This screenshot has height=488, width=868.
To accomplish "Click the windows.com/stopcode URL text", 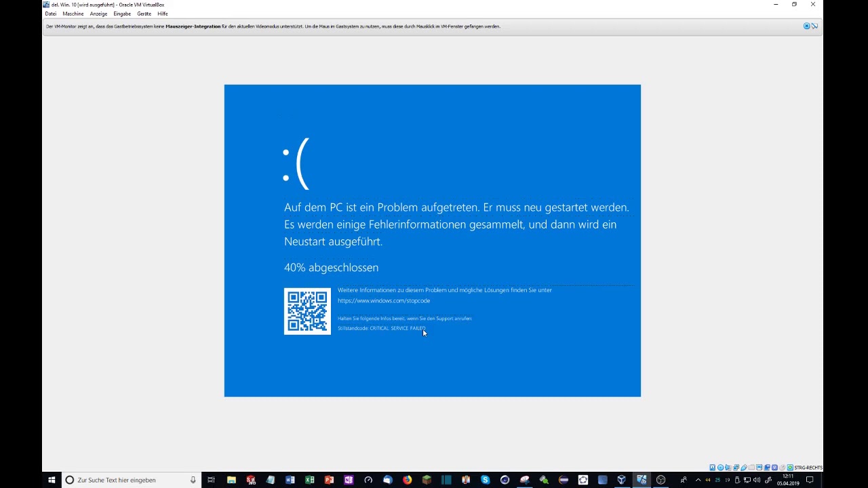I will click(384, 300).
